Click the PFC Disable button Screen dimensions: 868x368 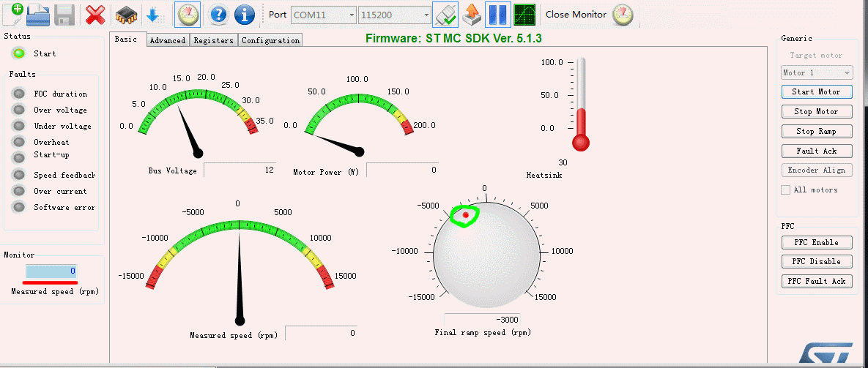tap(817, 261)
